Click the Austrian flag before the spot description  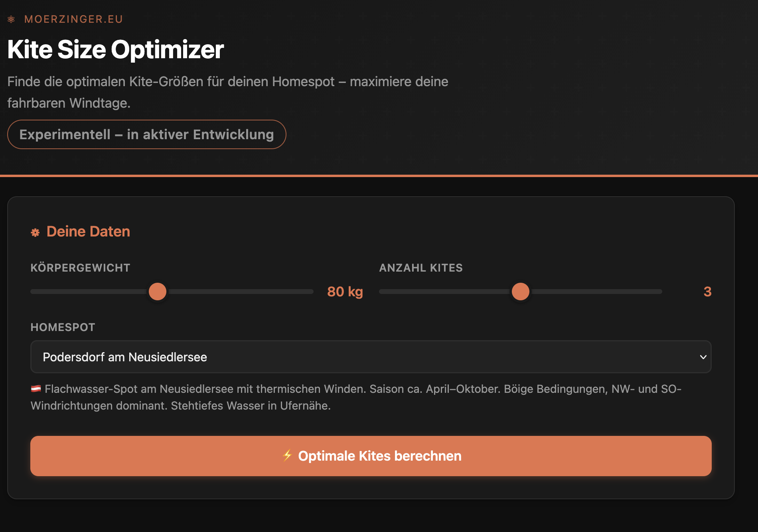(36, 388)
